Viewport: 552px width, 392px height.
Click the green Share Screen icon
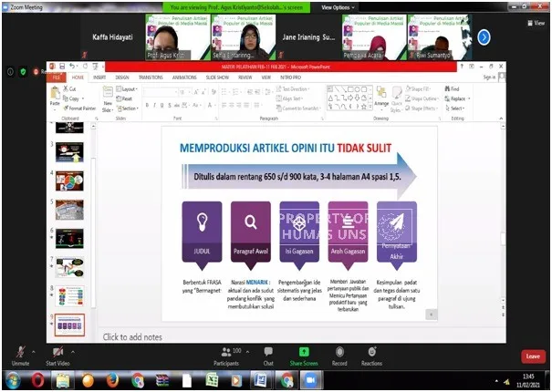coord(304,352)
